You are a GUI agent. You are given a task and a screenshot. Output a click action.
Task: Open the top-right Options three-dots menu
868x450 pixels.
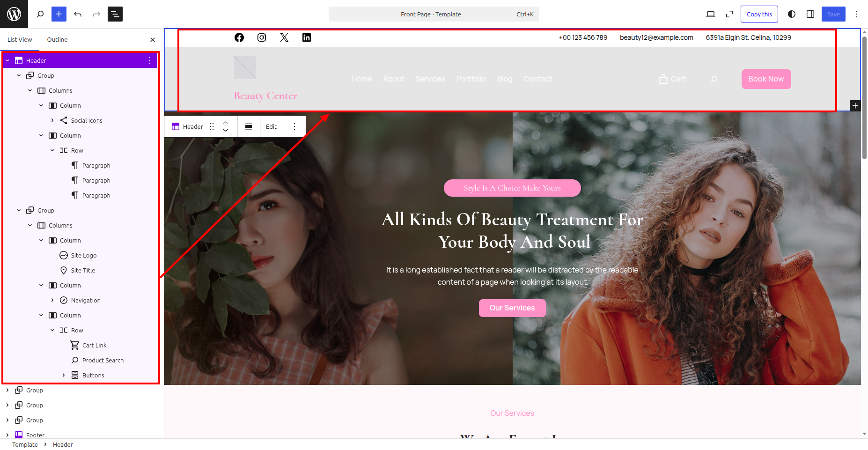pyautogui.click(x=857, y=14)
